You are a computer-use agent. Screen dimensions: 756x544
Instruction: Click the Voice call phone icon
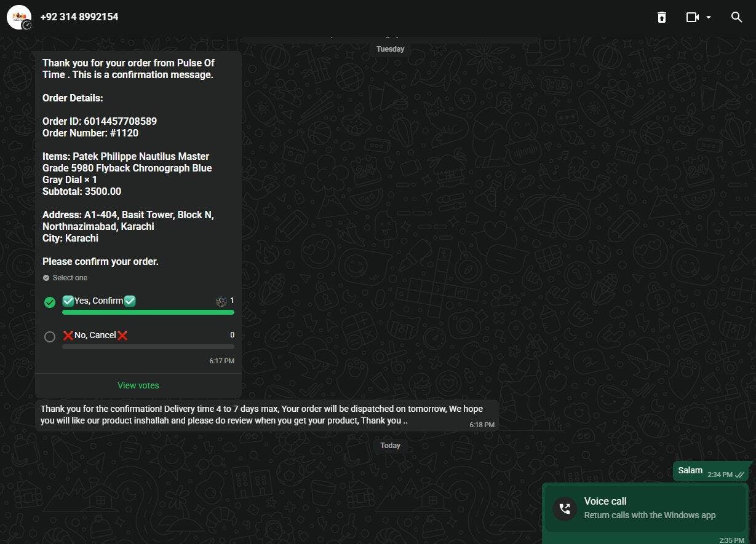(x=564, y=508)
